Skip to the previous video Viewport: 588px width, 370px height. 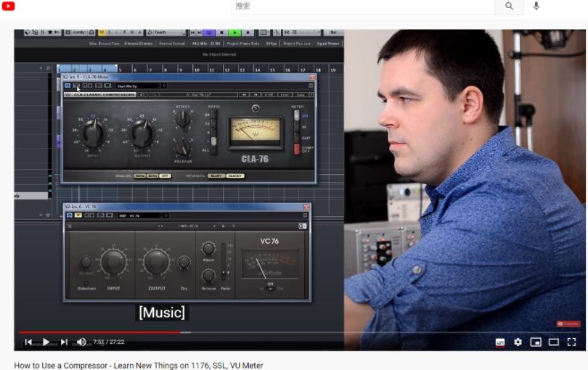[28, 342]
